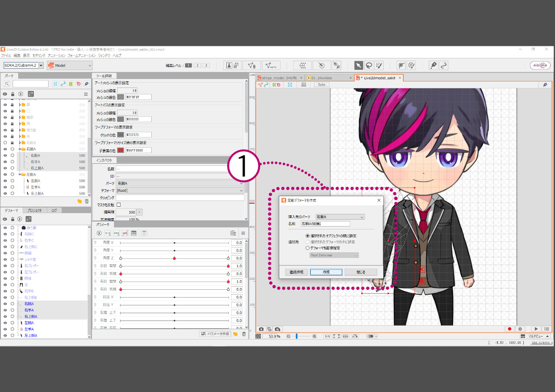Check the マスクを反転 checkbox
555x392 pixels.
pyautogui.click(x=119, y=205)
